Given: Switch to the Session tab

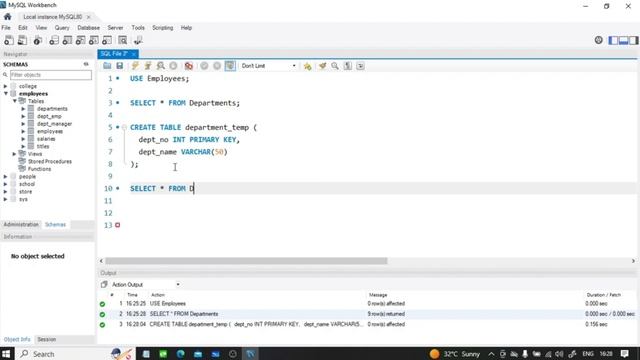Looking at the screenshot, I should coord(47,339).
